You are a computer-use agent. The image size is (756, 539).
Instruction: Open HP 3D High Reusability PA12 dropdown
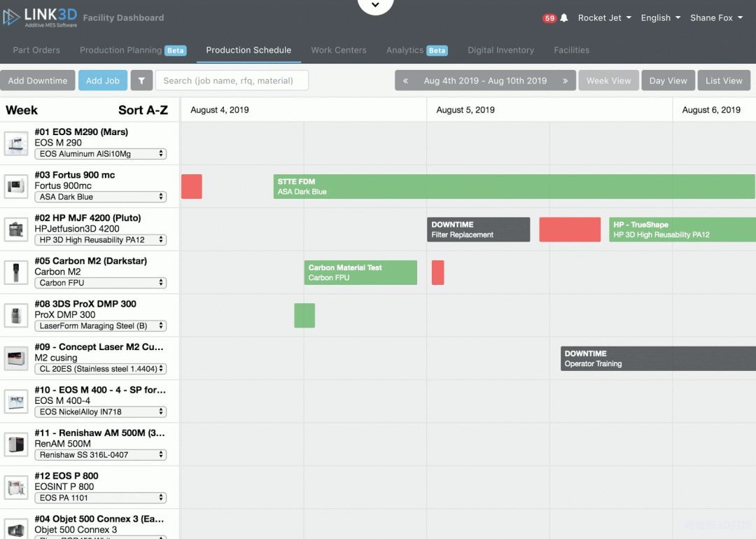click(100, 239)
